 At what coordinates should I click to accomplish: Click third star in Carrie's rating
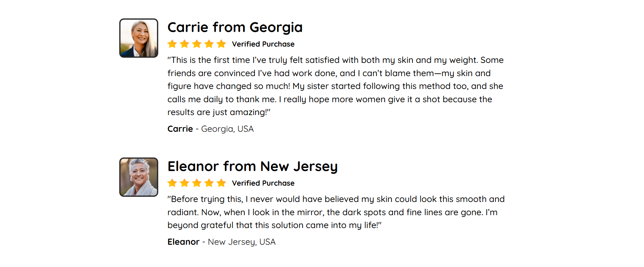(197, 44)
